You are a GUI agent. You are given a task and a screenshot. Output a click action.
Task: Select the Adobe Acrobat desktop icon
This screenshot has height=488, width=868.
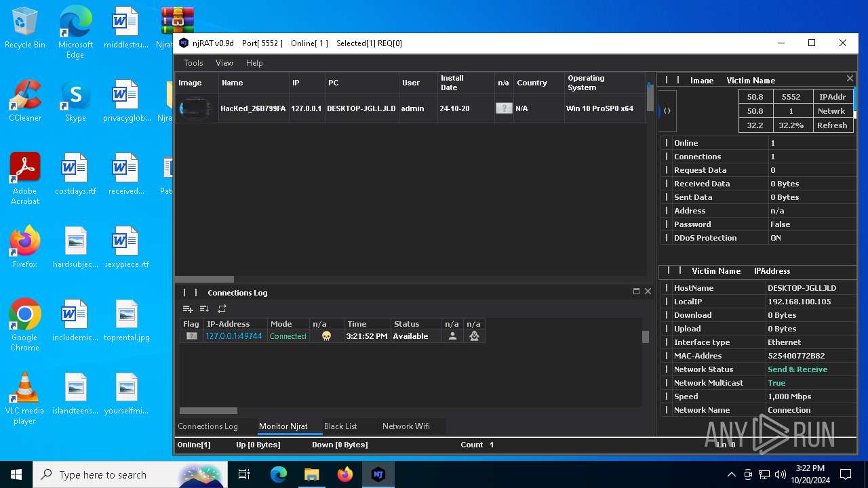tap(25, 179)
